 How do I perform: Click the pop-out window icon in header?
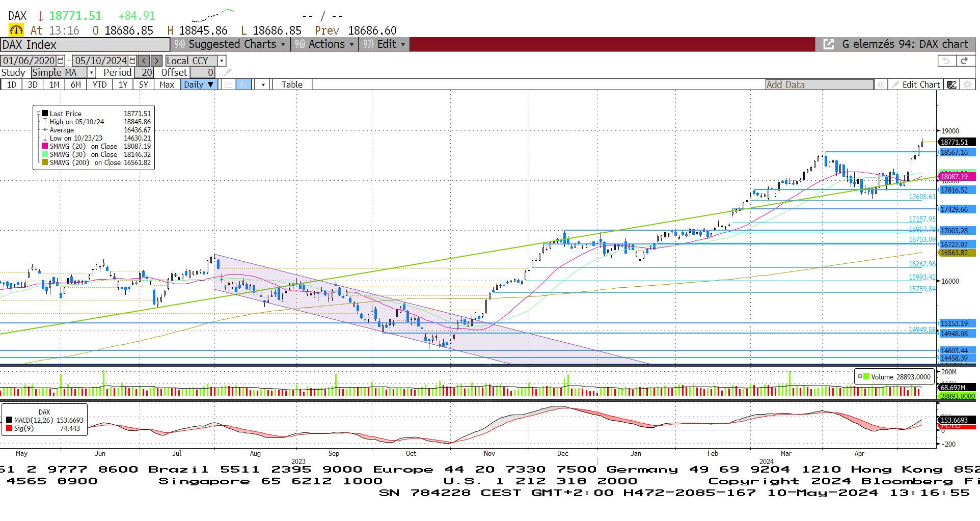(x=829, y=44)
